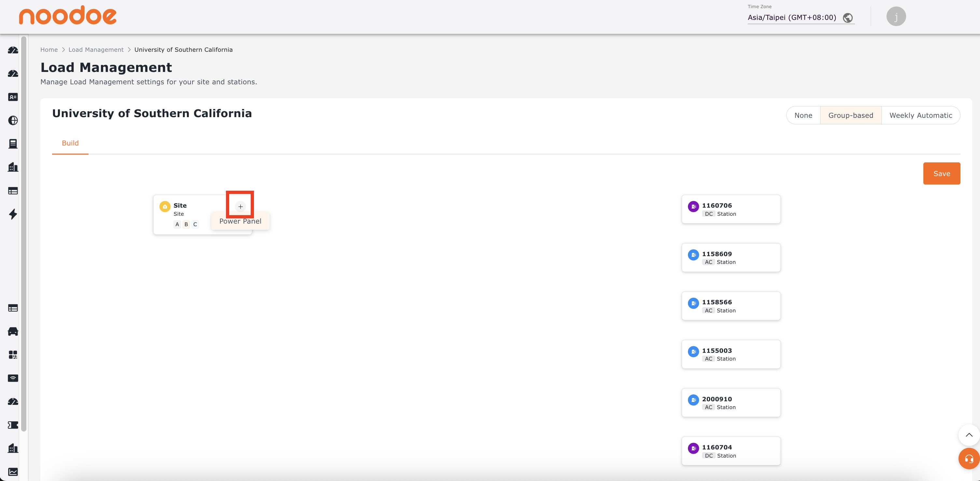Toggle phase A on the Site card
Viewport: 980px width, 481px height.
coord(177,224)
